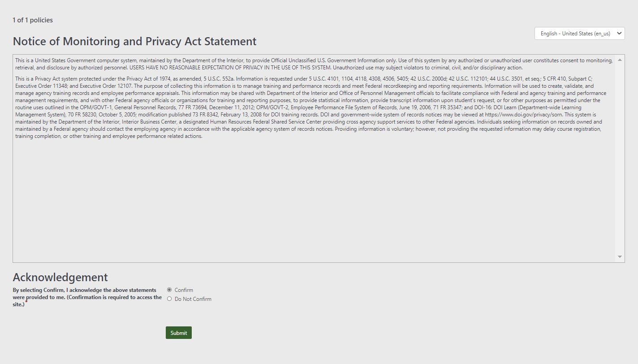Click the "Do Not Confirm" option label text
Screen dimensions: 638x364
tap(193, 299)
